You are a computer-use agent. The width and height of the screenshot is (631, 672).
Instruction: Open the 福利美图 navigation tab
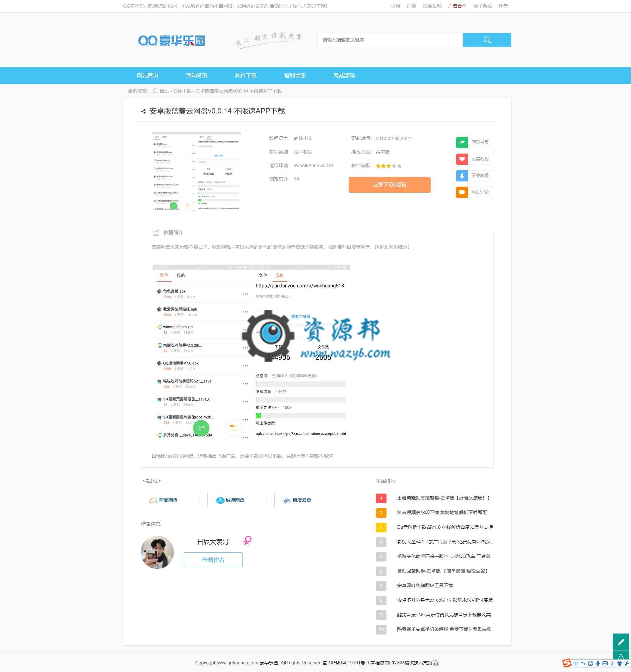point(295,75)
